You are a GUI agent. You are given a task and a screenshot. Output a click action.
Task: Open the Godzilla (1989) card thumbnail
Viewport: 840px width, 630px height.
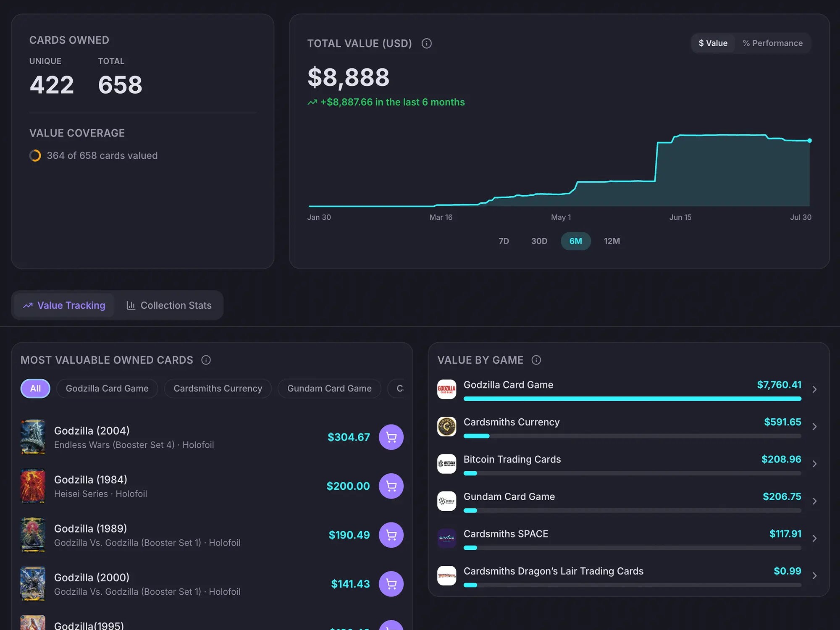[x=33, y=535]
